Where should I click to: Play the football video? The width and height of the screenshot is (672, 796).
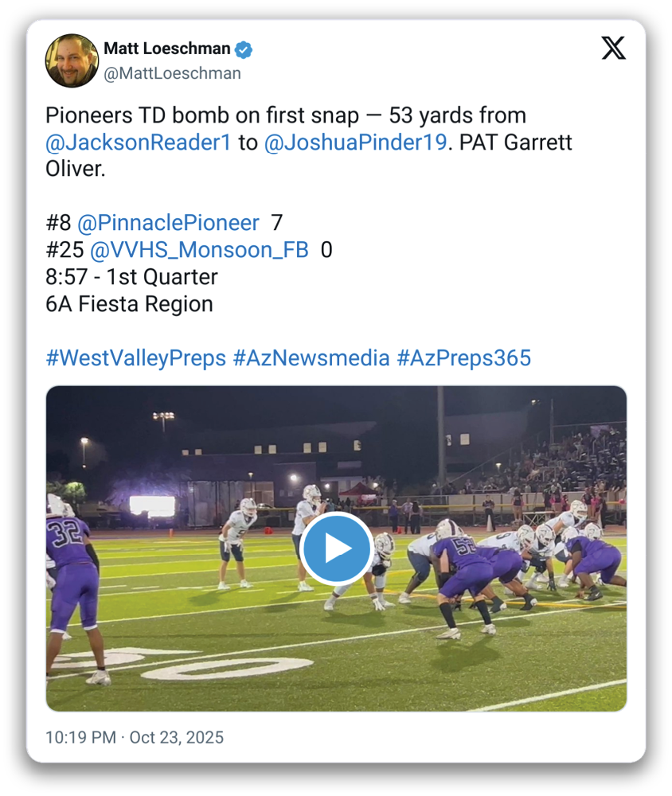tap(337, 548)
